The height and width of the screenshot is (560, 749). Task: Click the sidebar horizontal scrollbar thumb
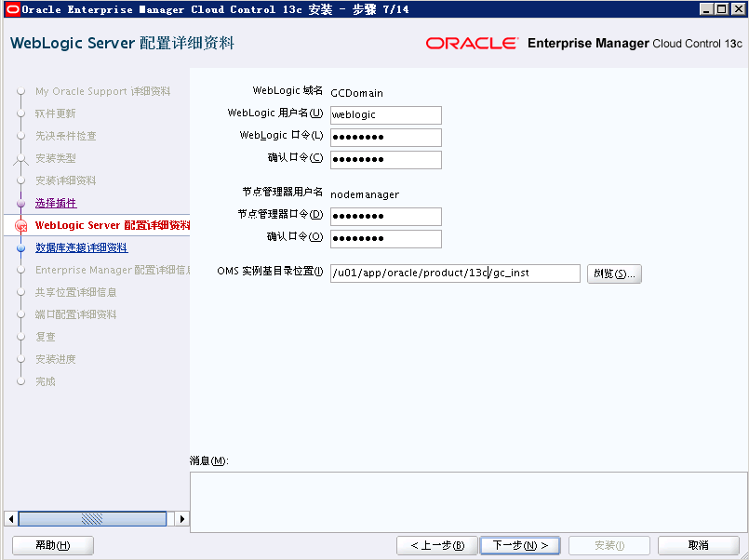92,518
